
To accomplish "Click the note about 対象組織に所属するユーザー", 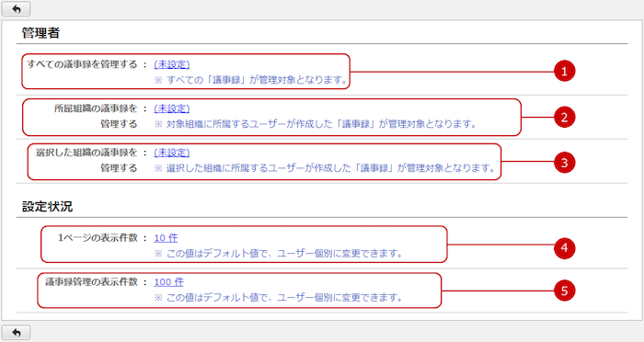I will (316, 124).
